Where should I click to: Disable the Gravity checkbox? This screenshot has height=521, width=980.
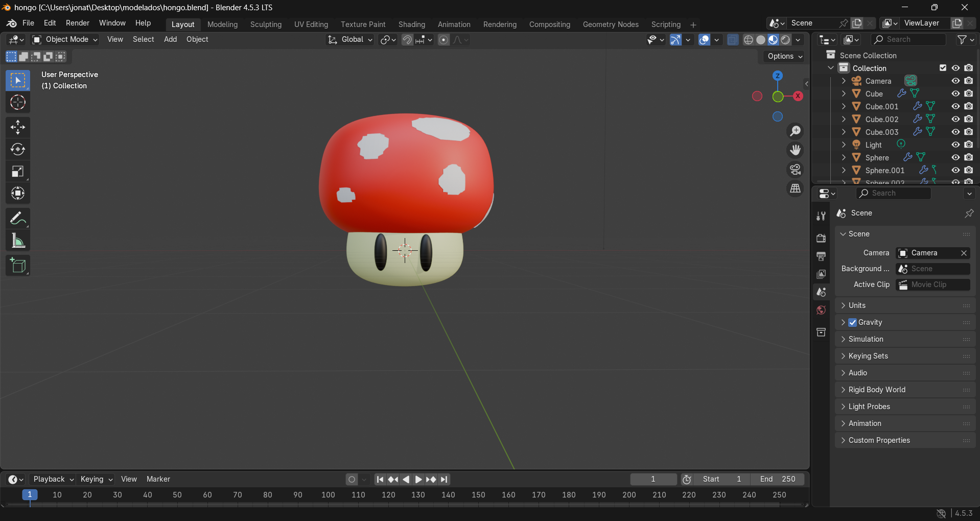852,322
